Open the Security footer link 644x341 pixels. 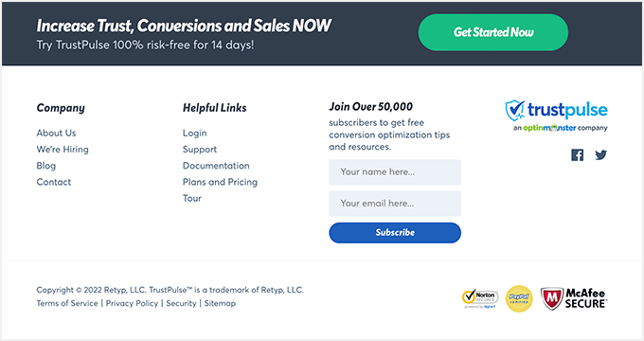coord(181,303)
